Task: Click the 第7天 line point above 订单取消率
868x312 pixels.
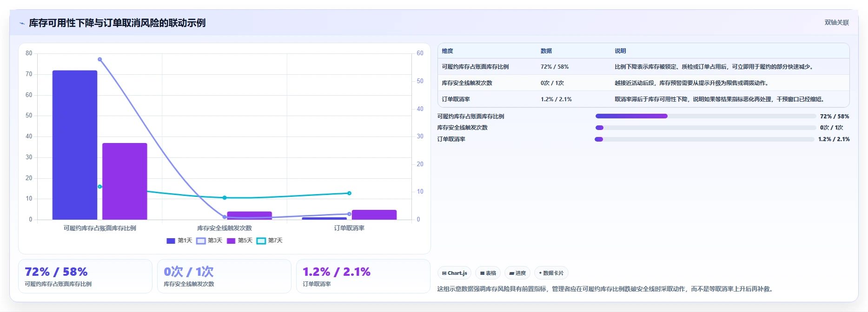Action: tap(349, 193)
